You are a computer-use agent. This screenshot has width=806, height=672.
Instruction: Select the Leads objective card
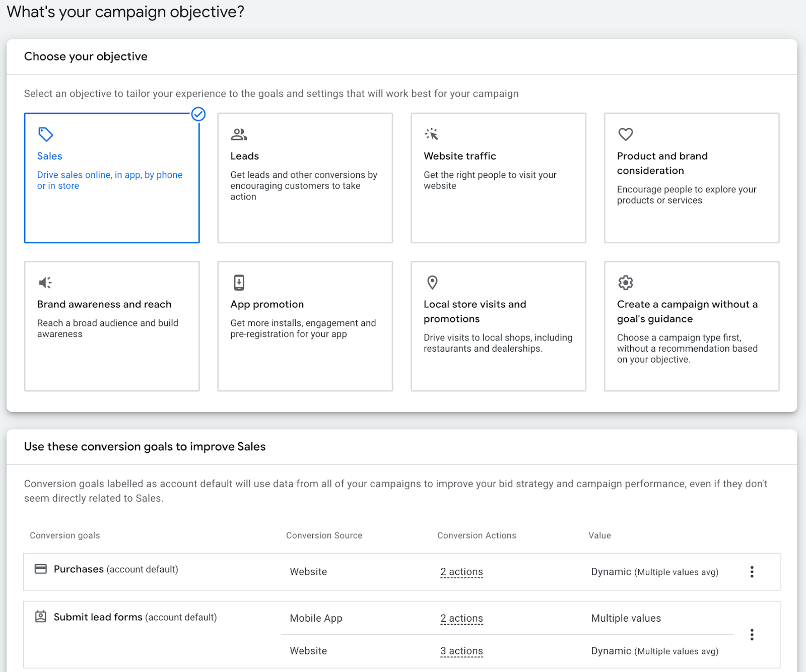click(x=305, y=178)
